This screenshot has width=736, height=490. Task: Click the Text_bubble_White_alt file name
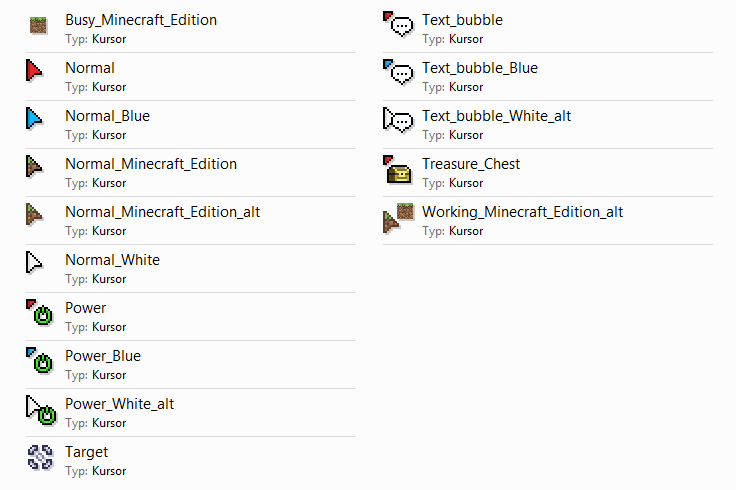pos(496,116)
